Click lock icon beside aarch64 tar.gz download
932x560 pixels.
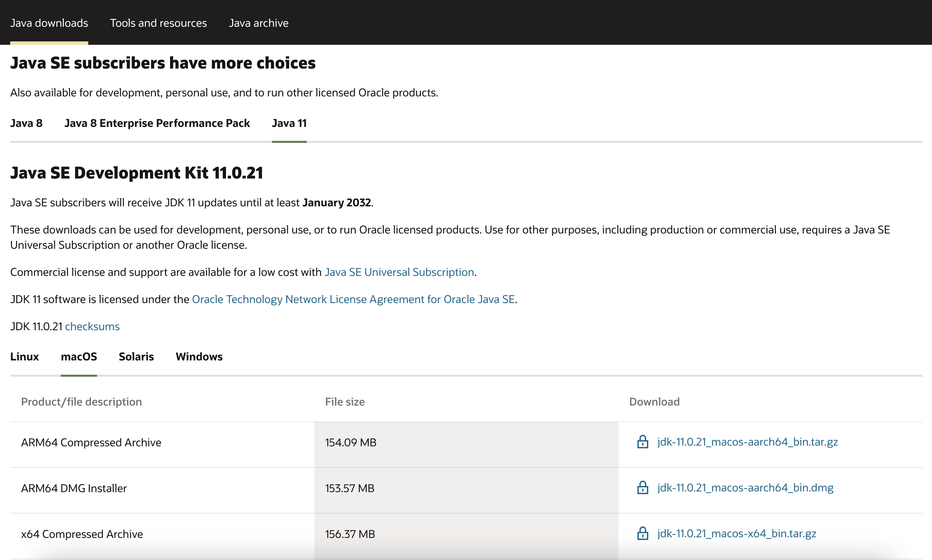(642, 442)
